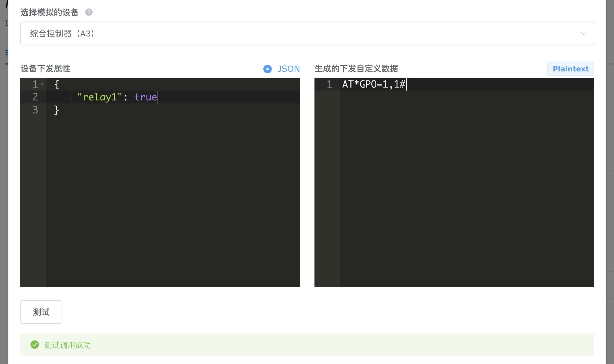Click empty area in the generated data editor
The image size is (614, 364).
467,188
